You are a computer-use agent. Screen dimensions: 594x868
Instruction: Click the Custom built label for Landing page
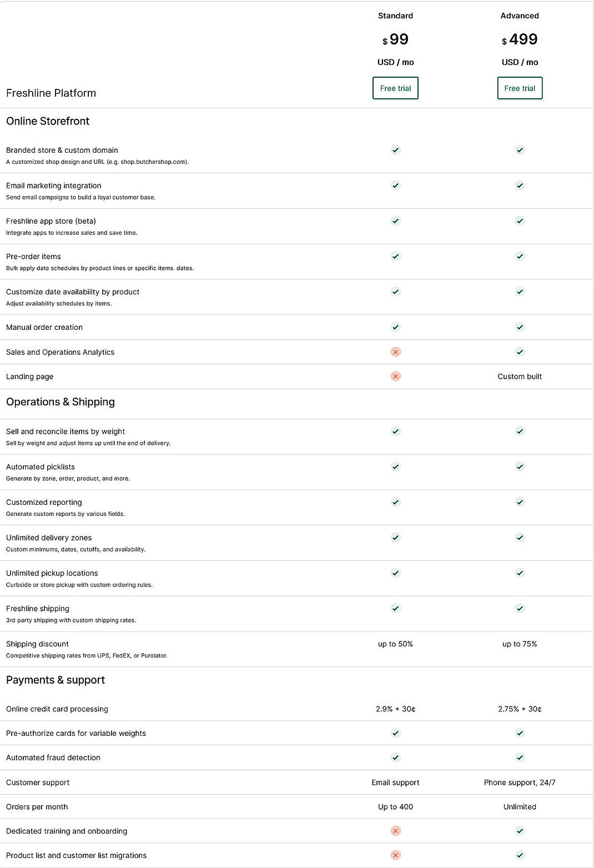tap(520, 376)
